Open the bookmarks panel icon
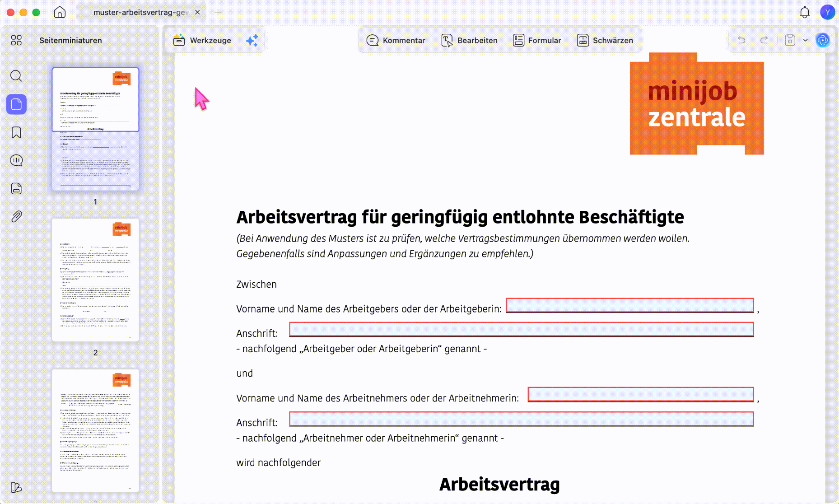 16,133
